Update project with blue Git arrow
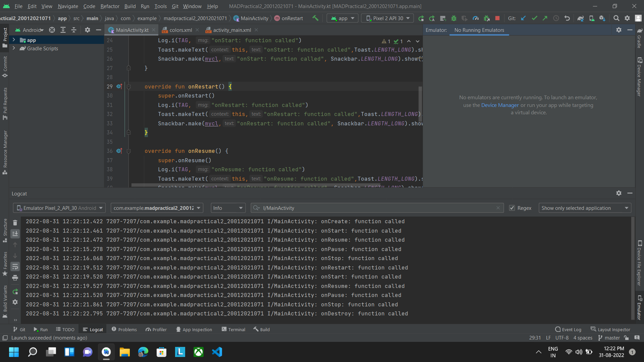The width and height of the screenshot is (644, 362). click(523, 18)
